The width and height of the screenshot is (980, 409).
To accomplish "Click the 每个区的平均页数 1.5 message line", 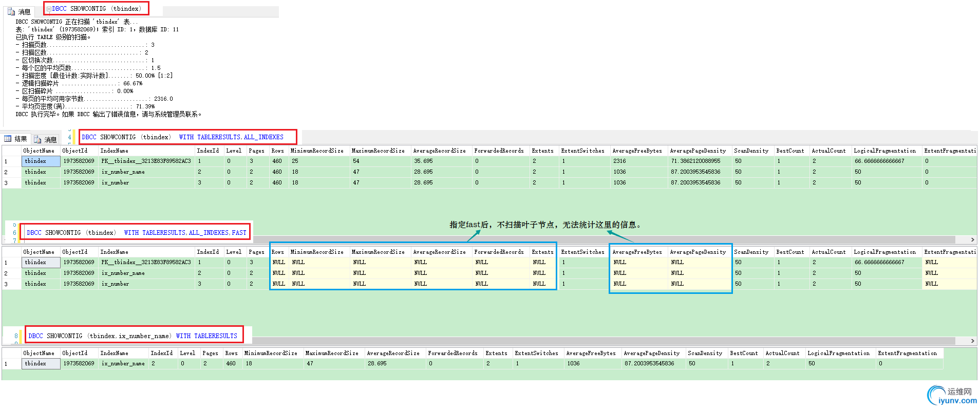I will (88, 68).
